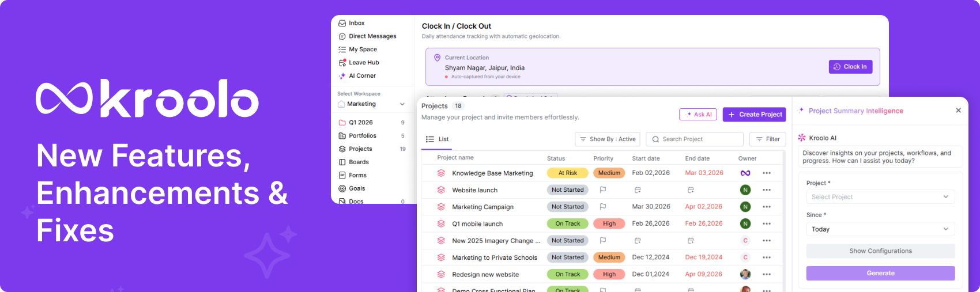Open the Redesign new website project

tap(485, 275)
